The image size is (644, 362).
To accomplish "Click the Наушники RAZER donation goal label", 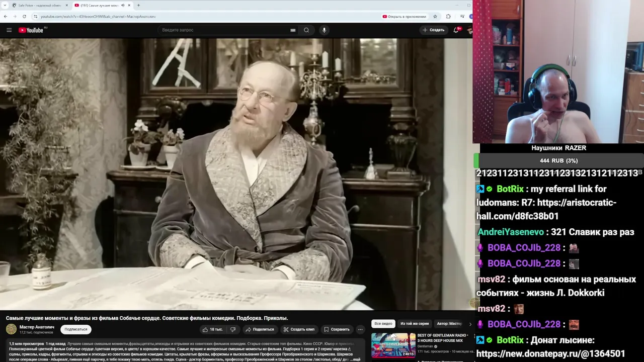I will 558,148.
